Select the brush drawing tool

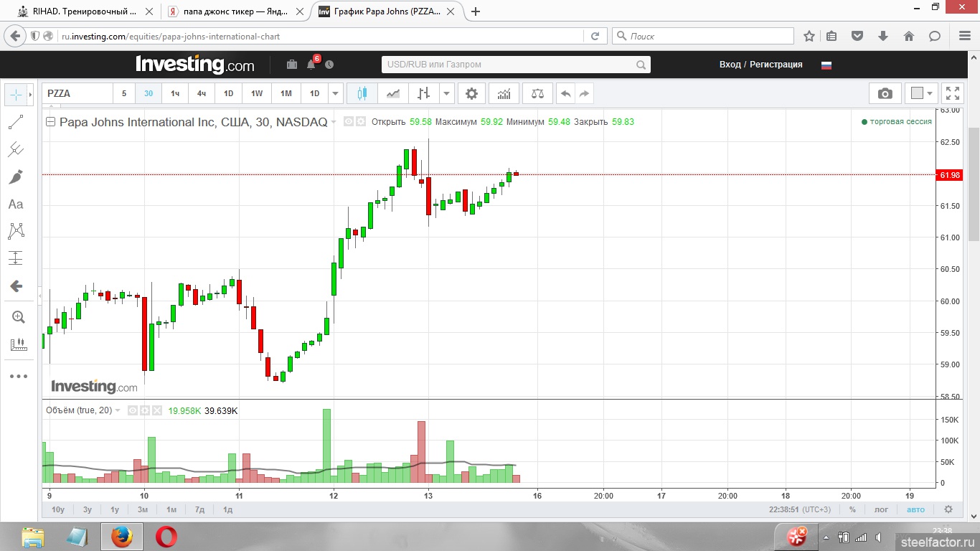pyautogui.click(x=16, y=177)
